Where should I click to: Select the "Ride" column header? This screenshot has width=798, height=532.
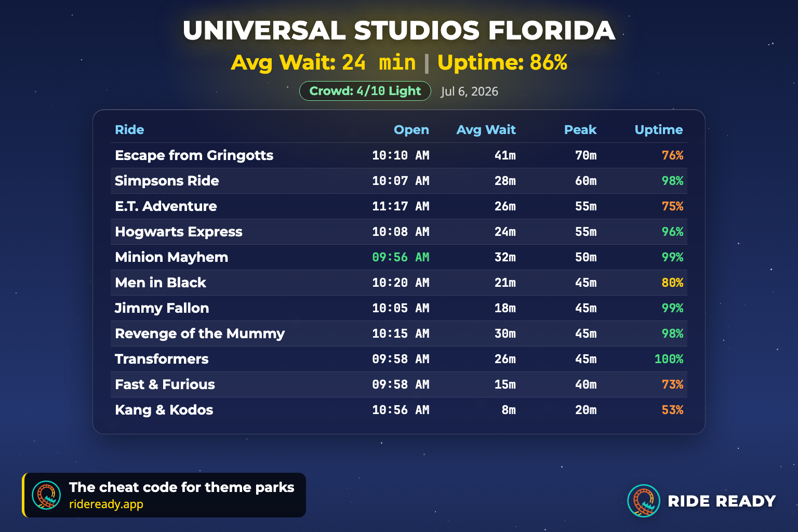tap(129, 130)
